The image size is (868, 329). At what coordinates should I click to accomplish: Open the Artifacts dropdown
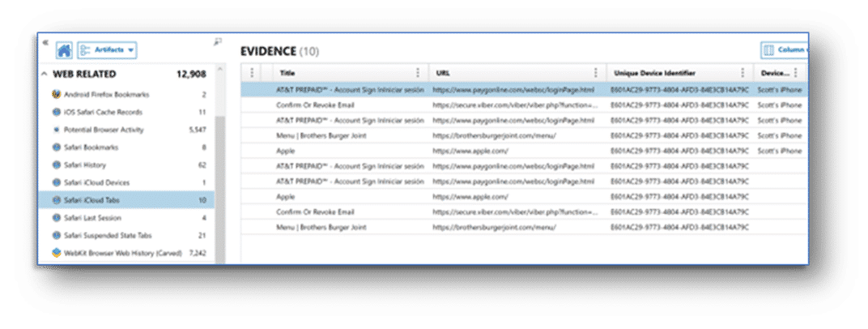pyautogui.click(x=108, y=50)
